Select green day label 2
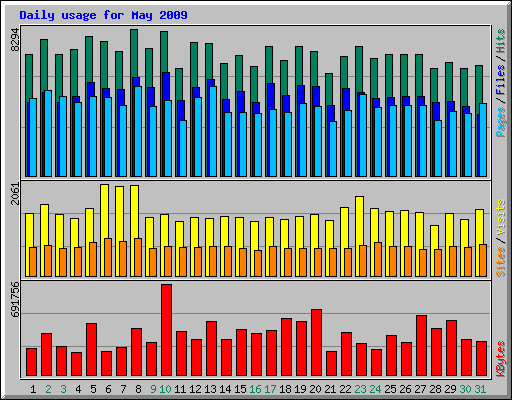The height and width of the screenshot is (400, 512). [48, 389]
